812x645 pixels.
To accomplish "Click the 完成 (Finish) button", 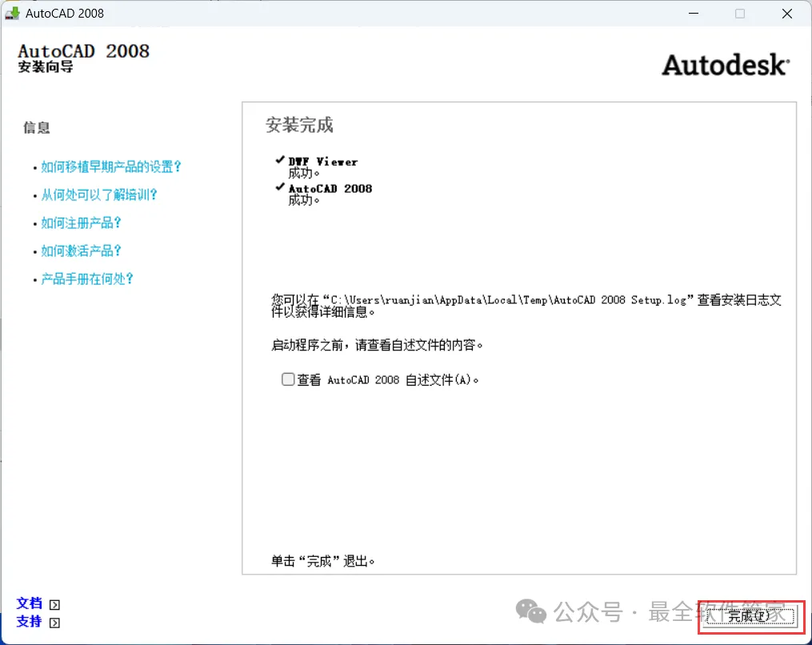I will pyautogui.click(x=750, y=616).
